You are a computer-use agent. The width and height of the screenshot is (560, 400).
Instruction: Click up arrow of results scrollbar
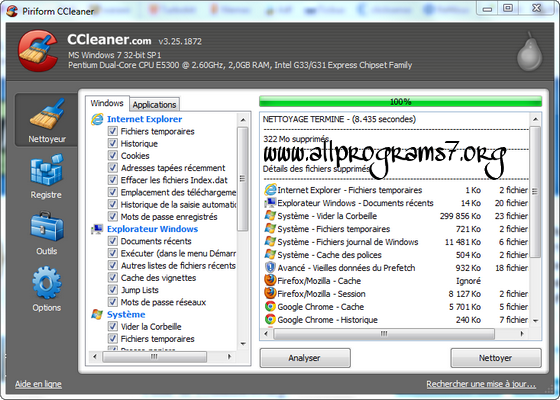535,119
